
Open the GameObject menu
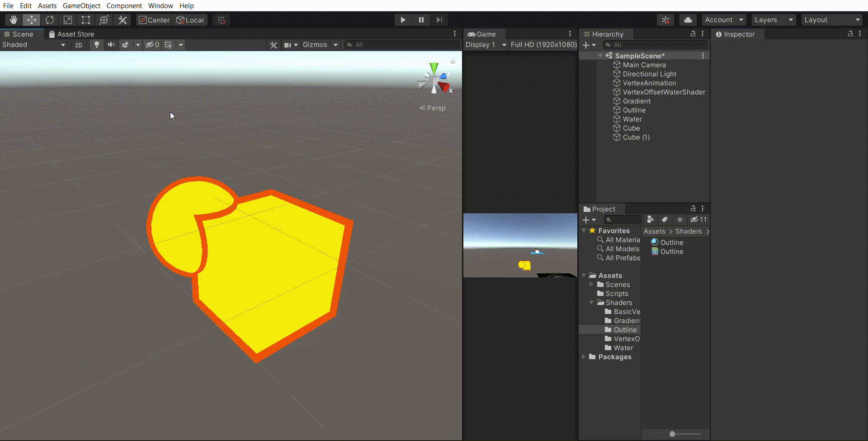pyautogui.click(x=81, y=5)
